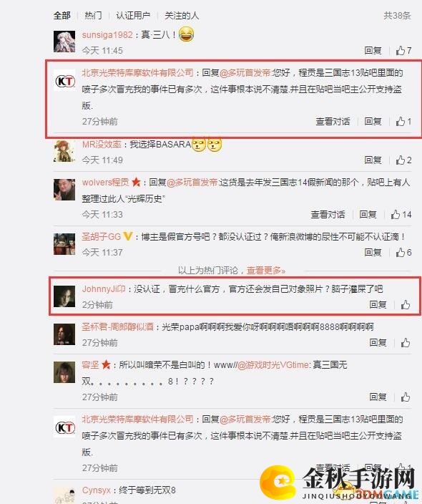The height and width of the screenshot is (504, 422).
Task: Reply to JohnnyJi's comment via 回复
Action: point(378,304)
